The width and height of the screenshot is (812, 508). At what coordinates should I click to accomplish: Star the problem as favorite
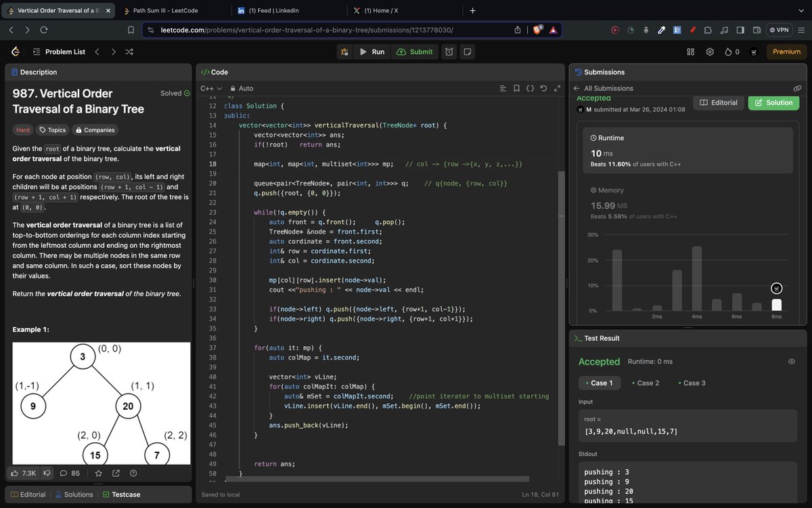[98, 473]
